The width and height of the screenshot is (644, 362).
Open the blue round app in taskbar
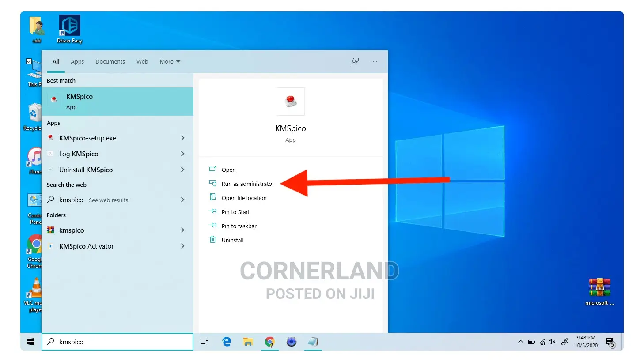(x=291, y=342)
